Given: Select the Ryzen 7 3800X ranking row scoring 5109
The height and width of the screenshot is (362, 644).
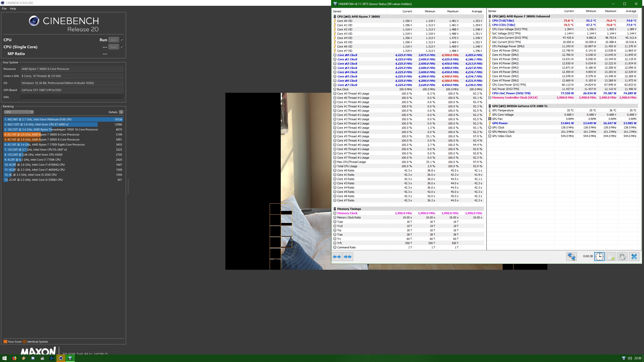Looking at the screenshot, I should tap(63, 134).
